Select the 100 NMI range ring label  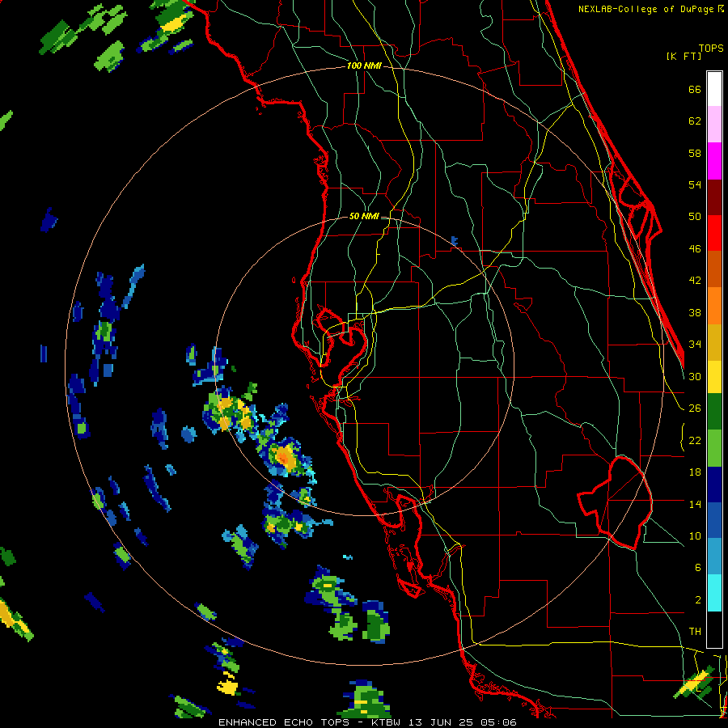364,66
